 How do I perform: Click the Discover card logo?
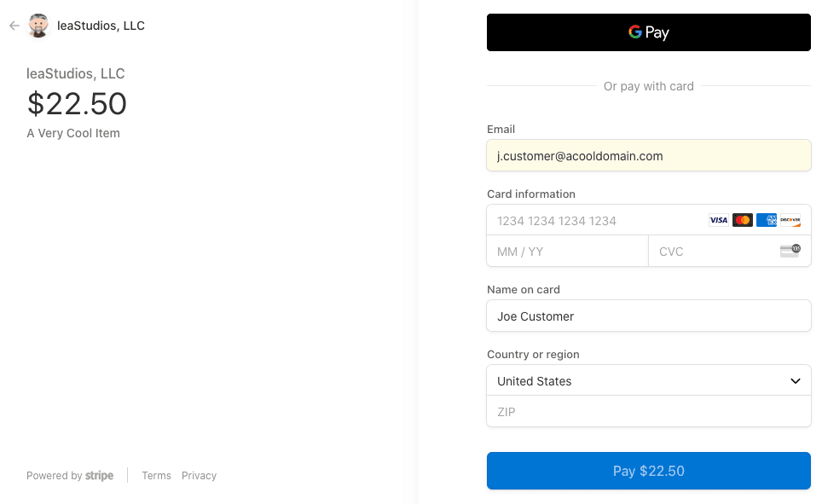(790, 220)
